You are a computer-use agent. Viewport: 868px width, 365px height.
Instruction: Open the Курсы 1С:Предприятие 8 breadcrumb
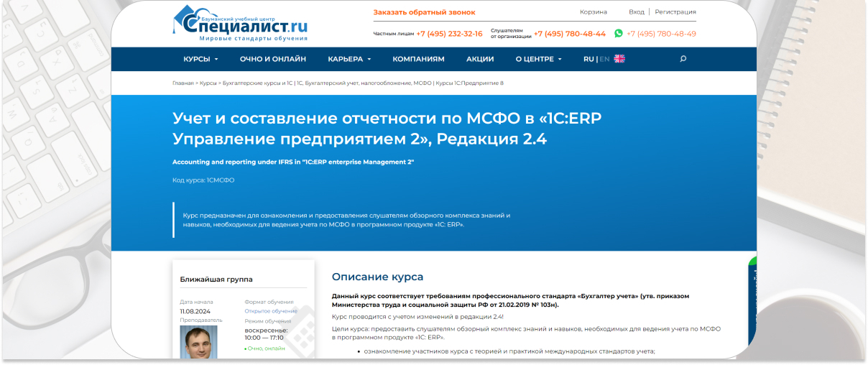(470, 83)
